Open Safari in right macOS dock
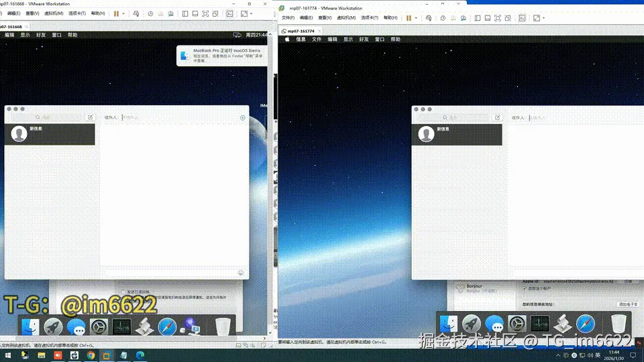The height and width of the screenshot is (362, 644). [585, 323]
